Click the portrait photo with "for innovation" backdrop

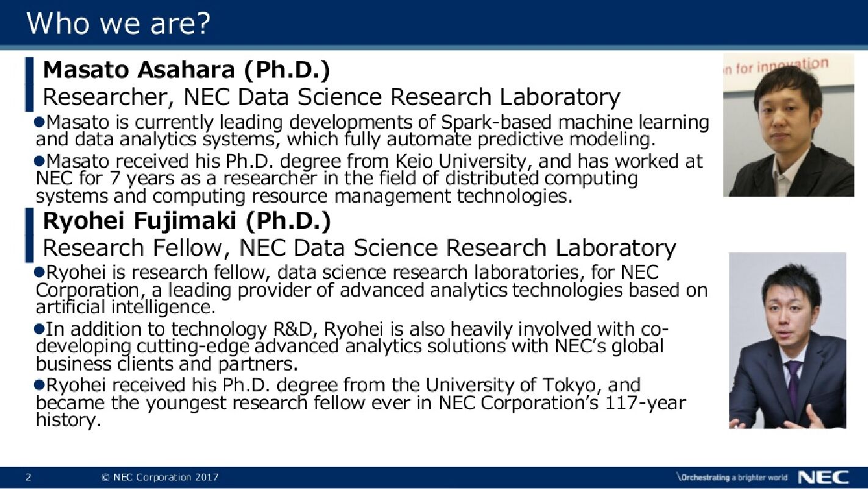[x=788, y=125]
